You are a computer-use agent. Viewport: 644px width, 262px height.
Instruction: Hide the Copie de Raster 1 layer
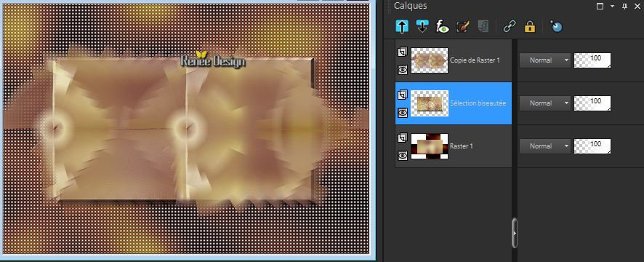pos(403,70)
